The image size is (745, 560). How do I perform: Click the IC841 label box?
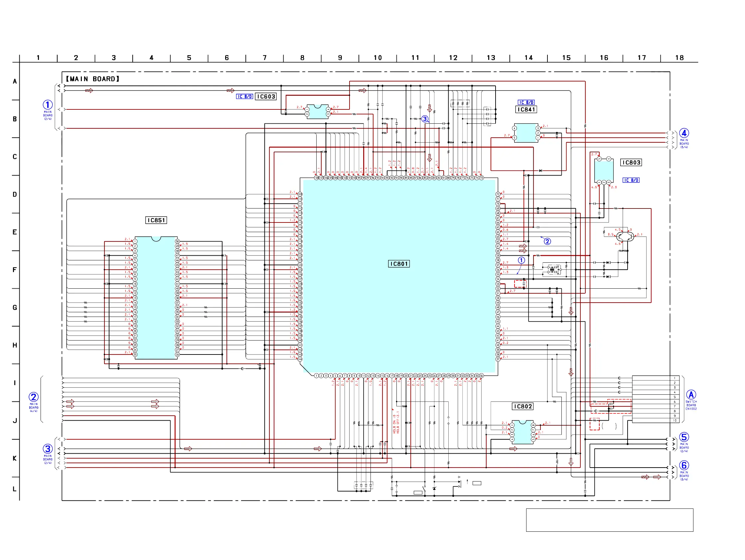(526, 109)
